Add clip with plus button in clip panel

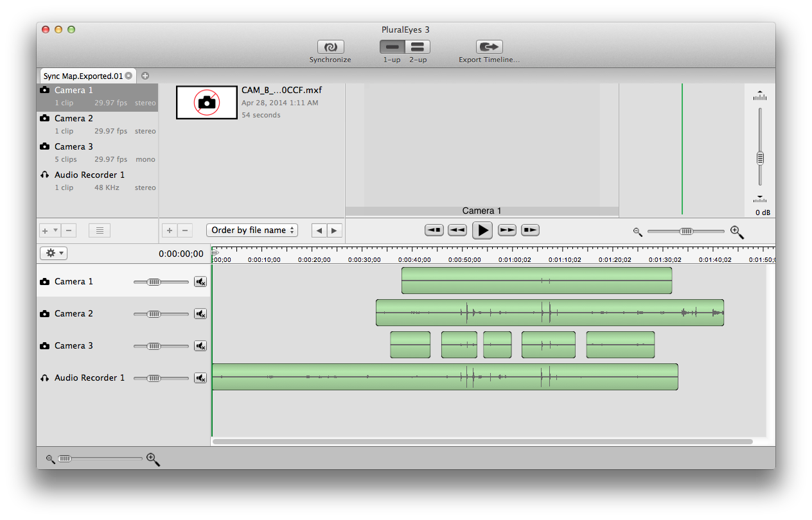[169, 230]
